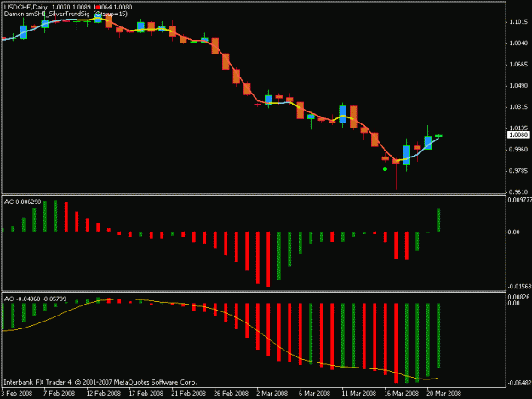
Task: Click the 1.0315 price scale label
Action: pos(518,107)
